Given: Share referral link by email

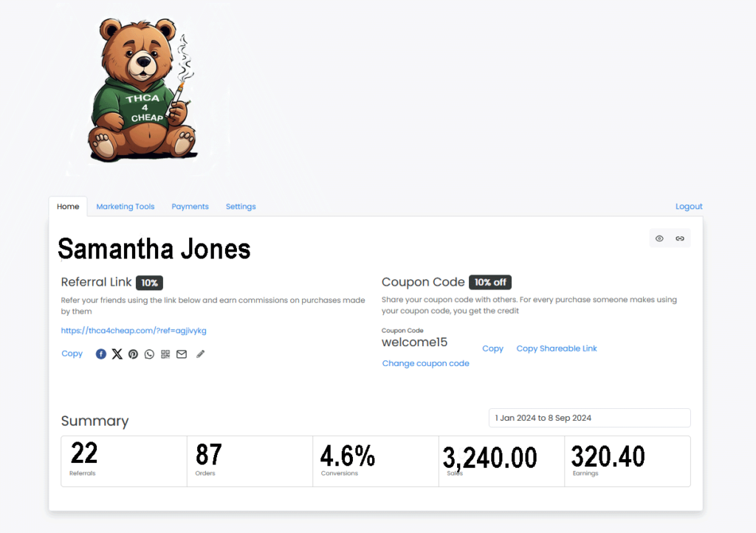Looking at the screenshot, I should [x=182, y=354].
